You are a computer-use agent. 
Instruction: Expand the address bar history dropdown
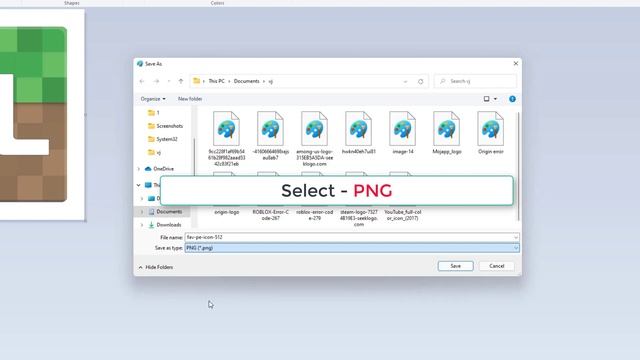click(x=405, y=82)
